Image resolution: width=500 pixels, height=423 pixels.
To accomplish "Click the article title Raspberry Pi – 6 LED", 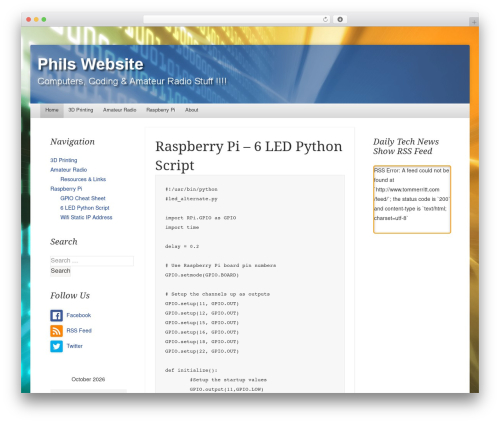I will pos(249,156).
